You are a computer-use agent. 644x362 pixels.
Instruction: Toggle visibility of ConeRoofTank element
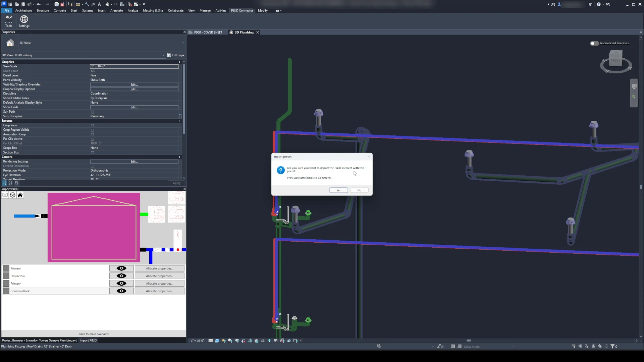coord(121,291)
